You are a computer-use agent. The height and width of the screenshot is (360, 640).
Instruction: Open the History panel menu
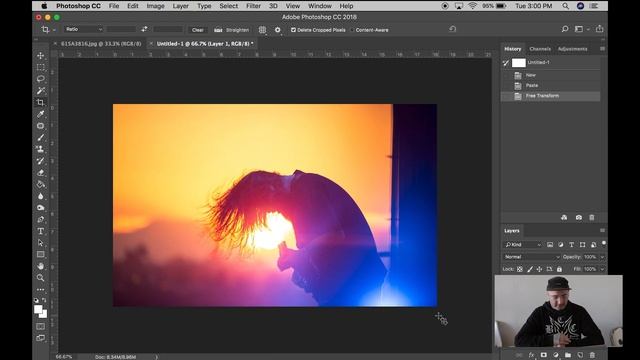602,49
